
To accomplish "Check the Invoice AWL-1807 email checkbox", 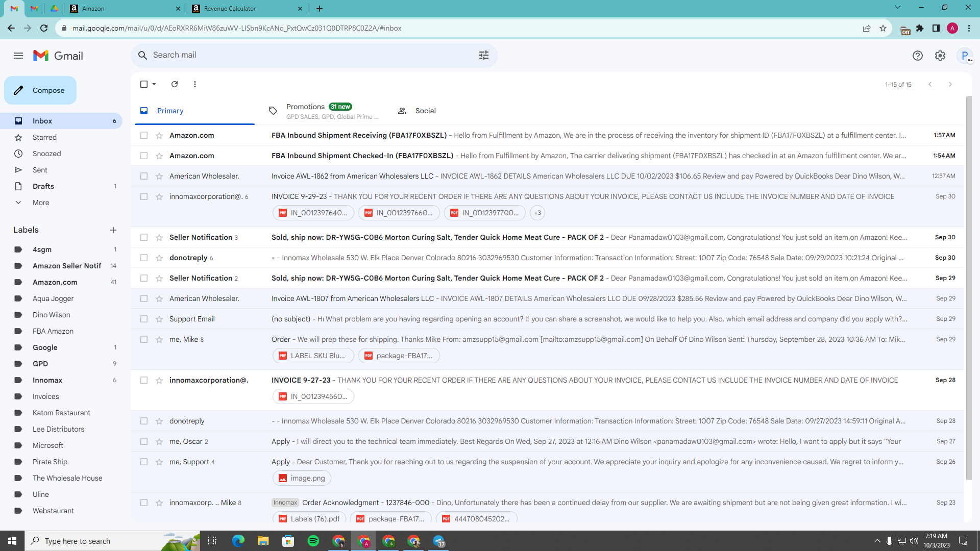I will 144,298.
